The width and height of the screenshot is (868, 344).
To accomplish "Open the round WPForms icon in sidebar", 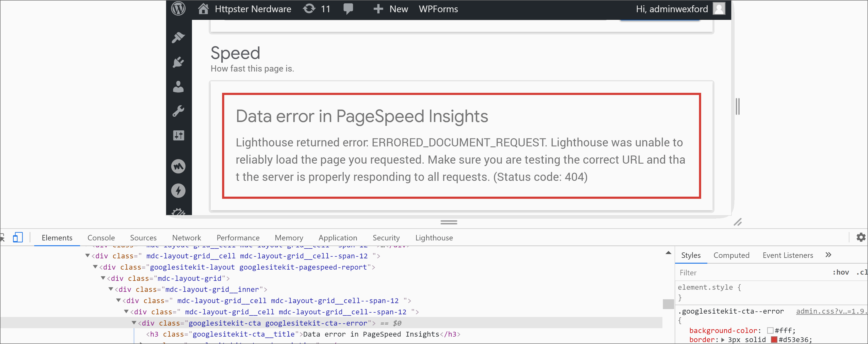I will point(178,166).
